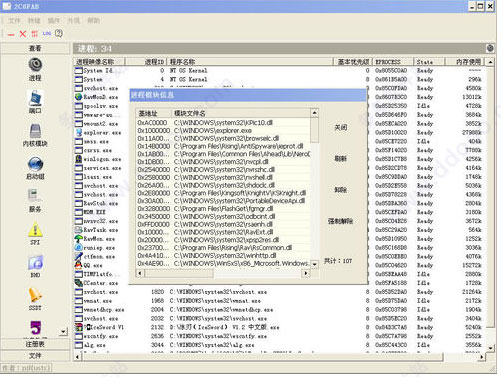501x377 pixels.
Task: Click the module list scroll-down arrow
Action: point(314,264)
